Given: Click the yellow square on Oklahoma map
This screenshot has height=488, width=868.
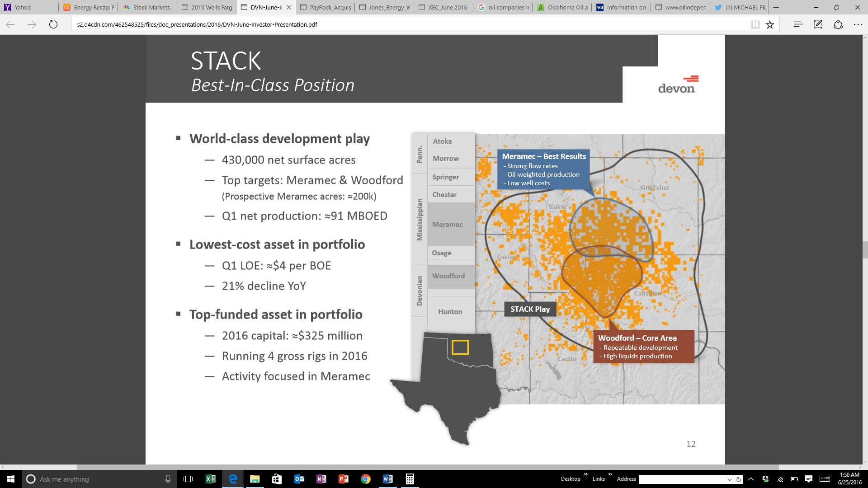Looking at the screenshot, I should pos(460,347).
